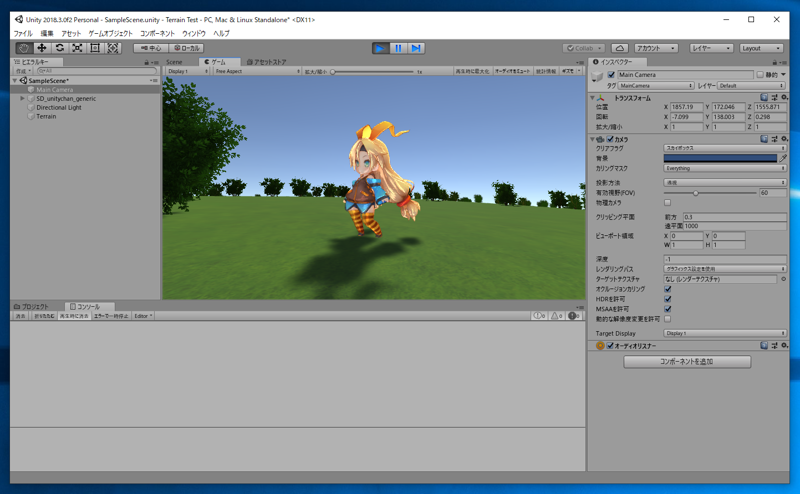Toggle dynamic resolution (動的な解像度) checkbox
Viewport: 800px width, 494px height.
point(667,319)
